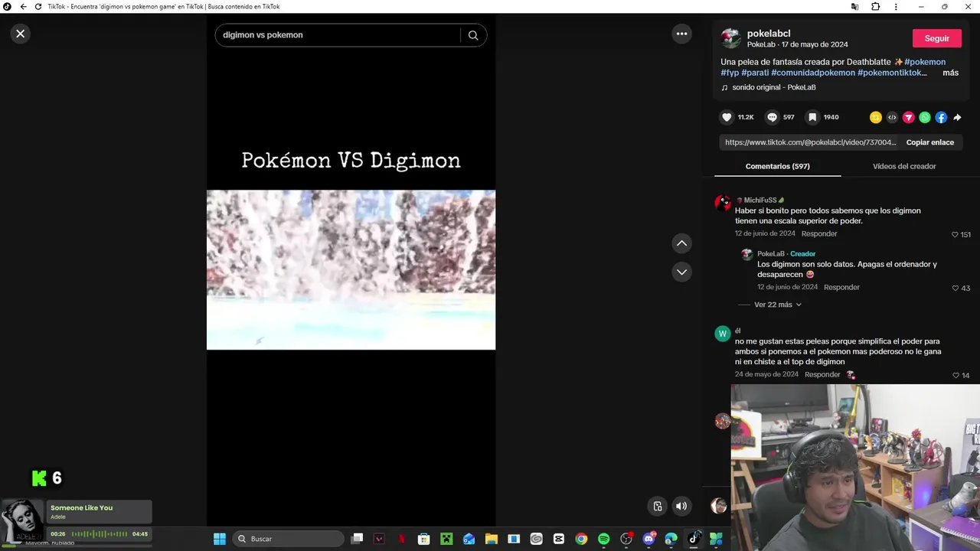Click 'Someone Like You' song title

point(81,508)
